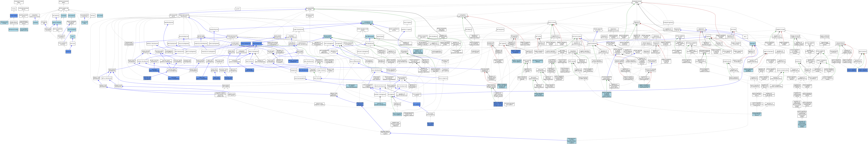Click the 'cell surface' node
Image resolution: width=868 pixels, height=144 pixels.
tap(100, 15)
